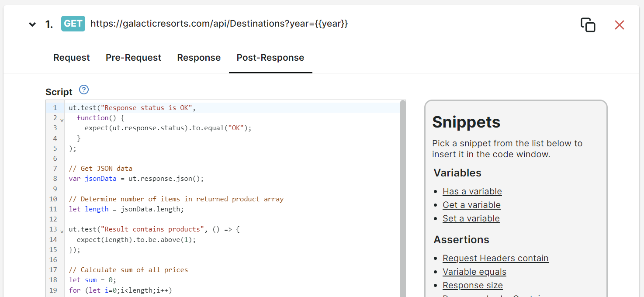Insert 'Request Headers contain' assertion snippet
The width and height of the screenshot is (644, 297).
tap(495, 258)
